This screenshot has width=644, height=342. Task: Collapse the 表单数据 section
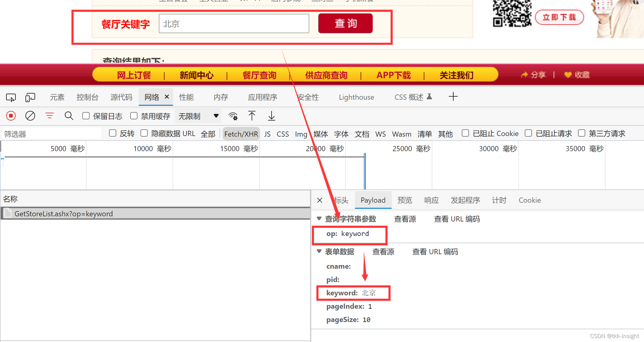(319, 251)
